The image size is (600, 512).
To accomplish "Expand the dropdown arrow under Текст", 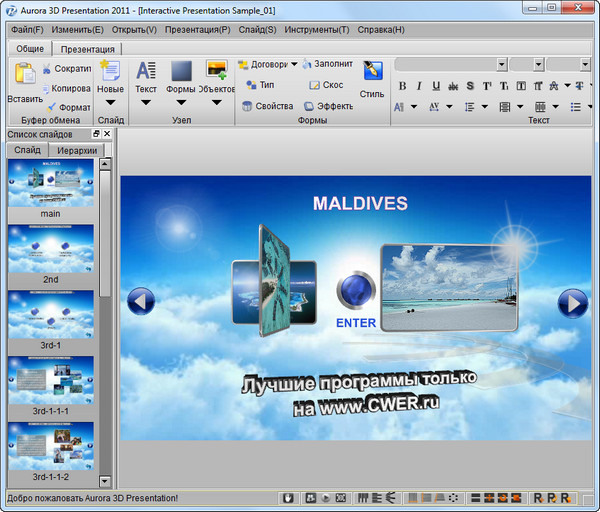I will [146, 102].
